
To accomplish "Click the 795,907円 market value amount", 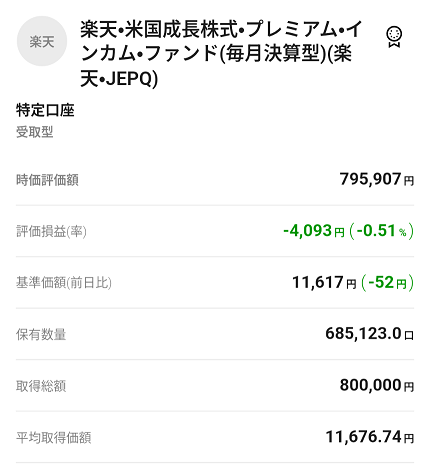I will pyautogui.click(x=377, y=179).
